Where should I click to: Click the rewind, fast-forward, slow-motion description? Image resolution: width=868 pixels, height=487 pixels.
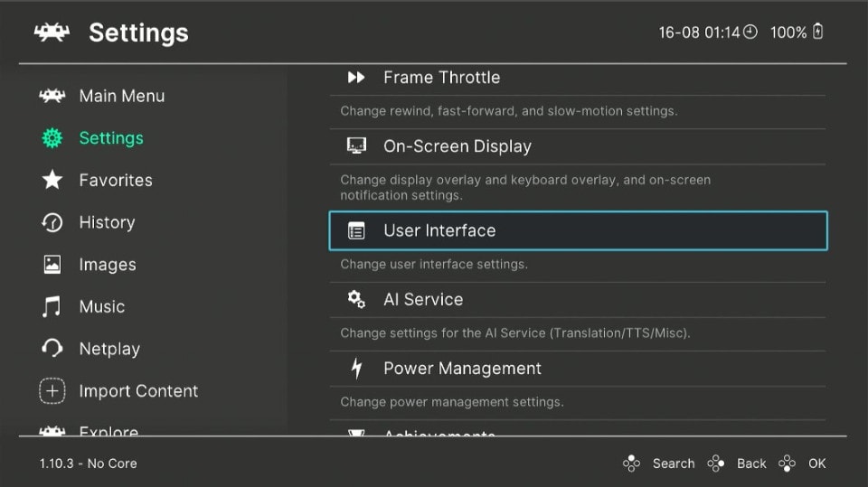(509, 110)
